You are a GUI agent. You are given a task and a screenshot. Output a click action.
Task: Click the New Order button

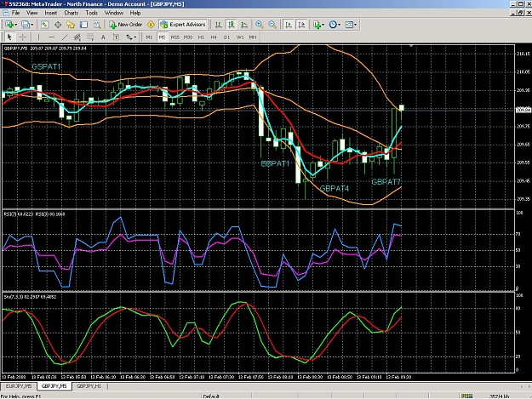tap(125, 25)
